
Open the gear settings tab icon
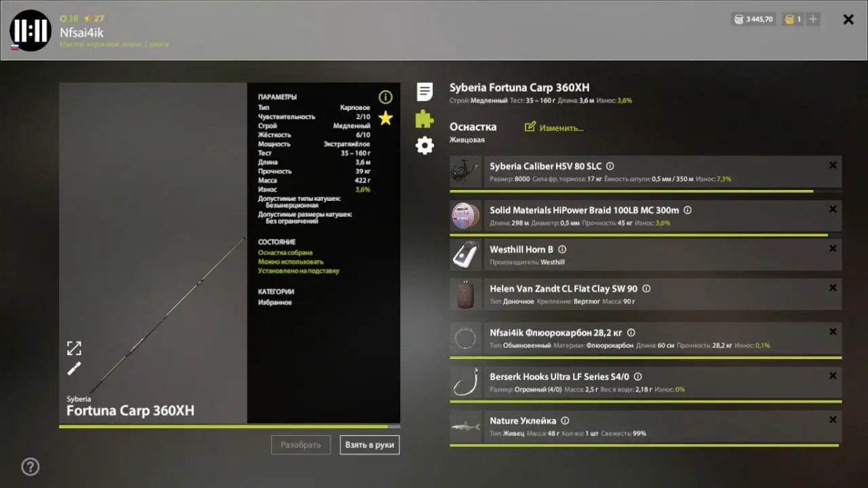click(x=425, y=145)
